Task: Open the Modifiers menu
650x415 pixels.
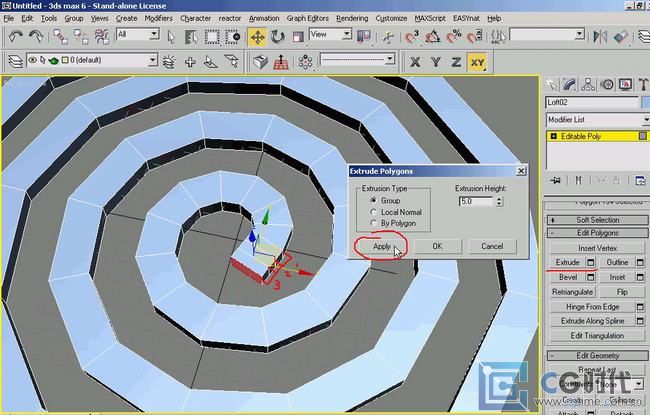Action: pos(158,18)
